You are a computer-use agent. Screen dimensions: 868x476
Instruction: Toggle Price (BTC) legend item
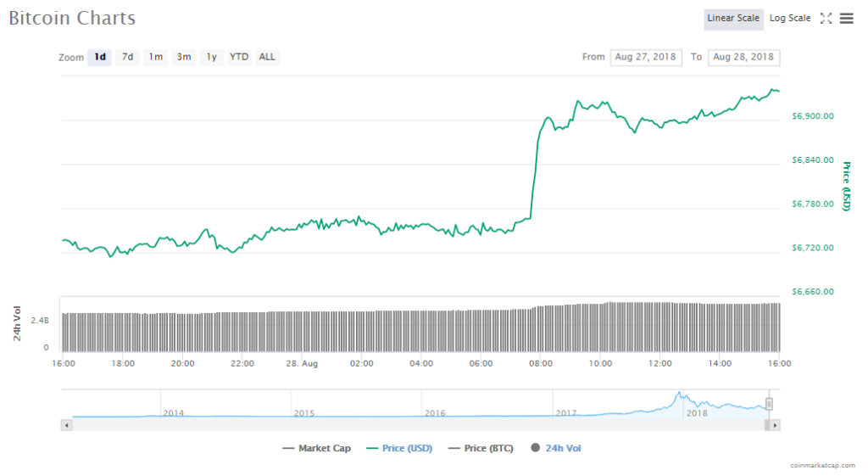(480, 448)
